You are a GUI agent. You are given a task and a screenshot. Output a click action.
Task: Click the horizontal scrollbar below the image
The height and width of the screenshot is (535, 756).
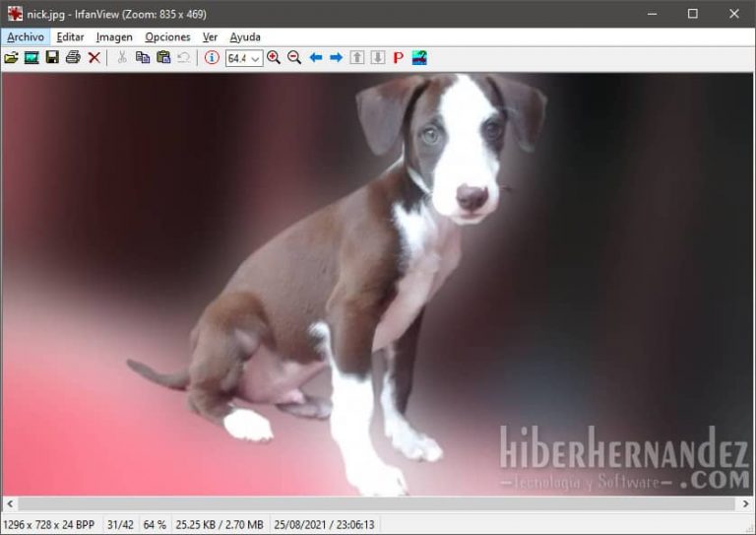click(x=374, y=503)
